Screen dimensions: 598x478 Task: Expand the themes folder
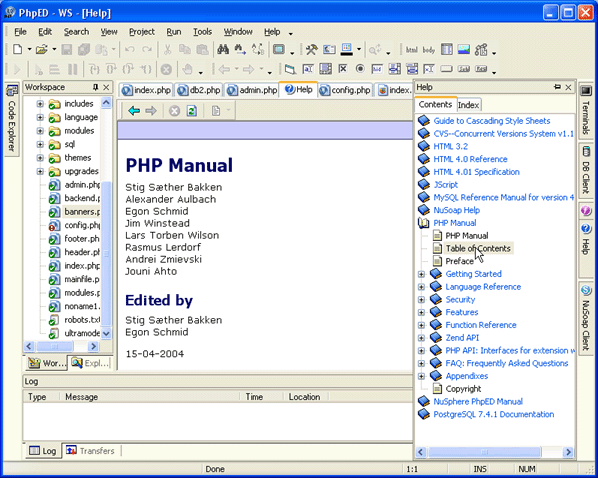pyautogui.click(x=40, y=158)
